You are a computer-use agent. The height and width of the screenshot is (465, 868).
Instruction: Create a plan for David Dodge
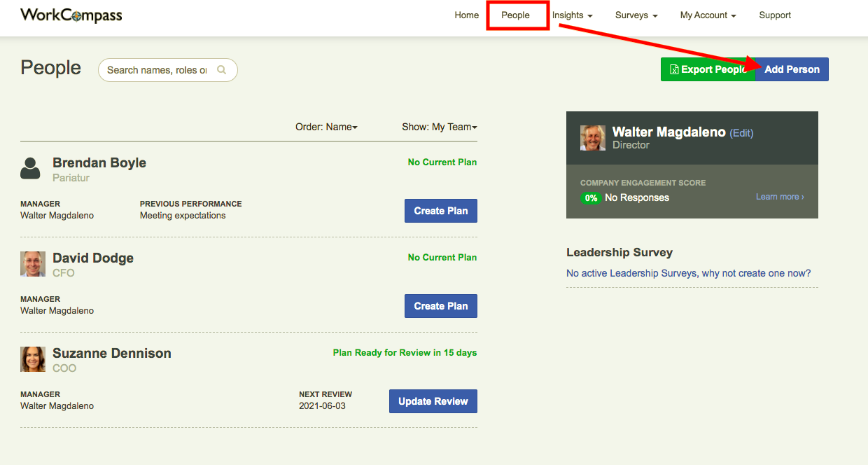[x=440, y=305]
